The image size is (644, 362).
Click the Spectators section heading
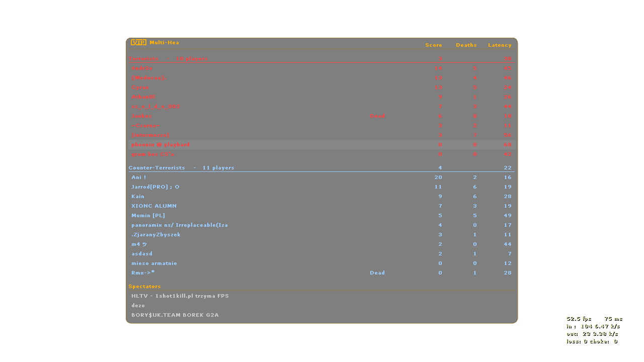tap(145, 287)
